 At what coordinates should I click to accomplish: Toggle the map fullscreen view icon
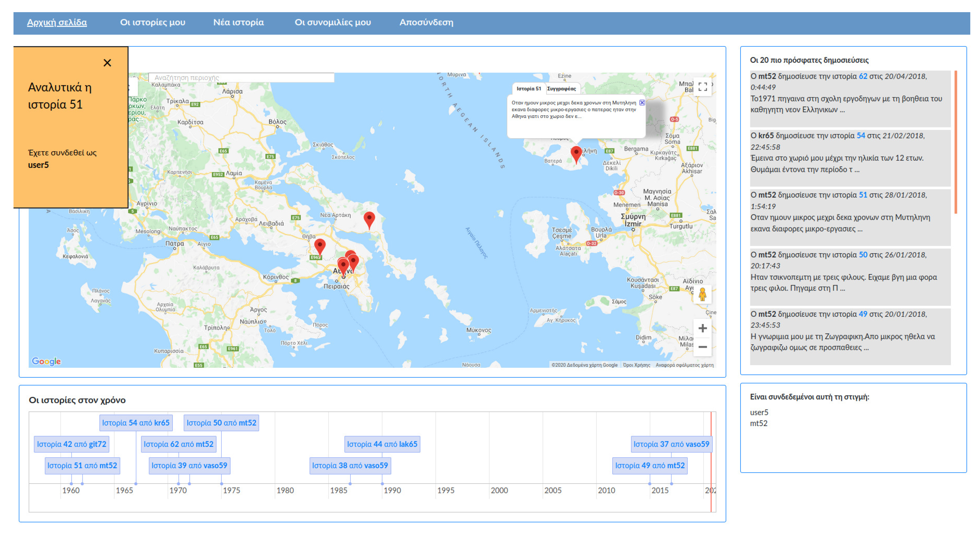click(702, 87)
